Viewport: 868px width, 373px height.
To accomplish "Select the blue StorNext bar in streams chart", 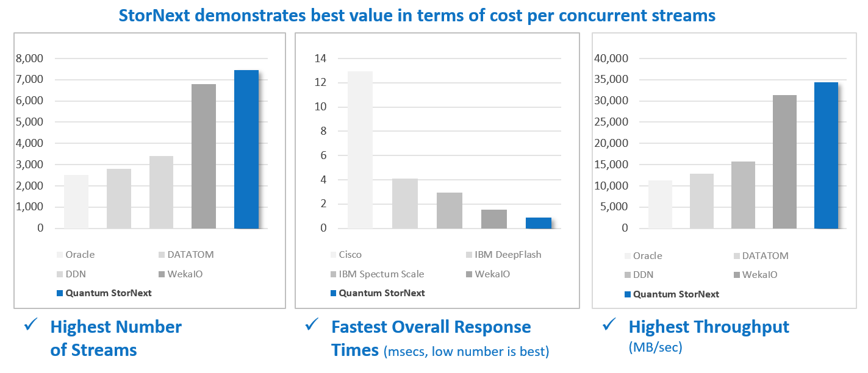I will [246, 149].
